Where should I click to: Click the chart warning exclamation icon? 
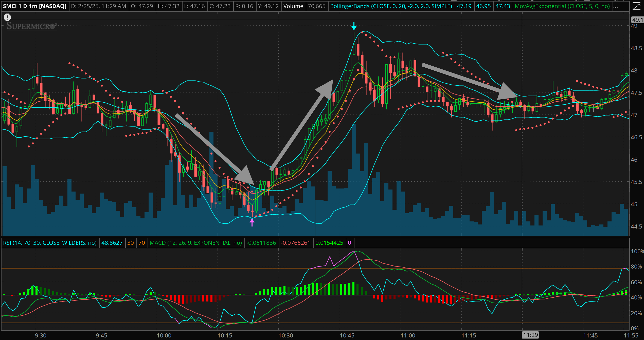coord(7,17)
